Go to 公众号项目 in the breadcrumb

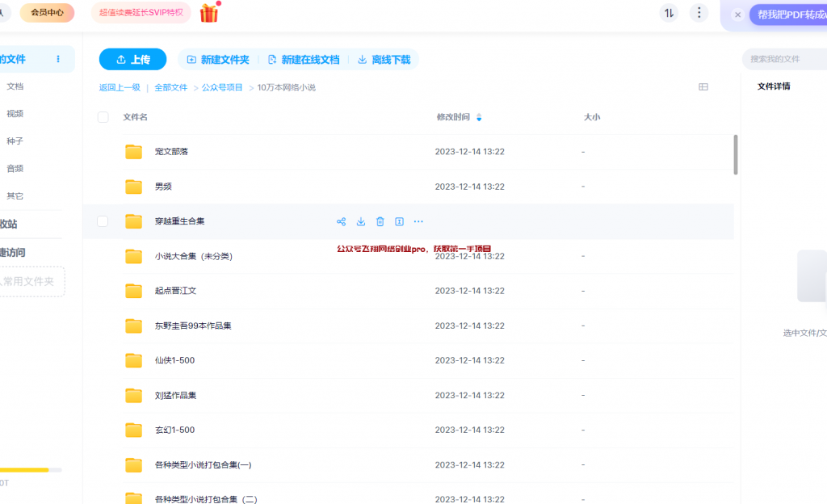point(222,87)
